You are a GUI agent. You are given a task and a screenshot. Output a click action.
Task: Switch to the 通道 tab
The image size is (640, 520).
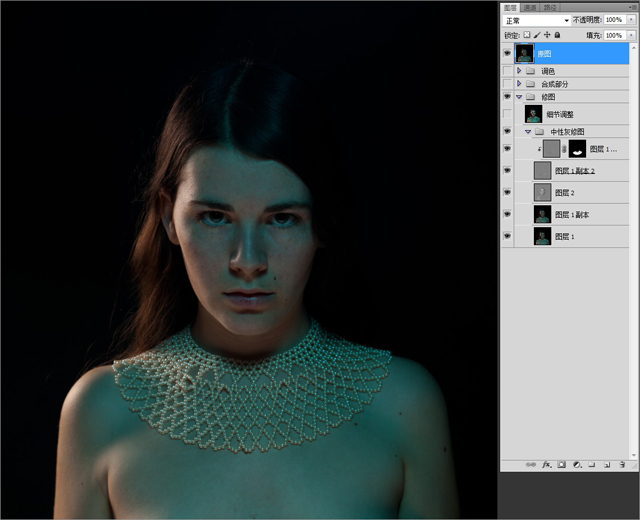[x=529, y=6]
